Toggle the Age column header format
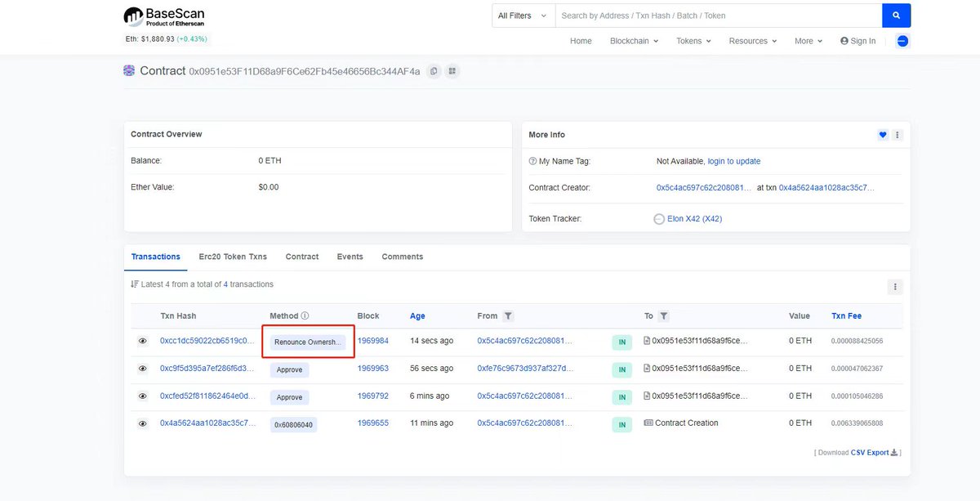 pos(417,316)
